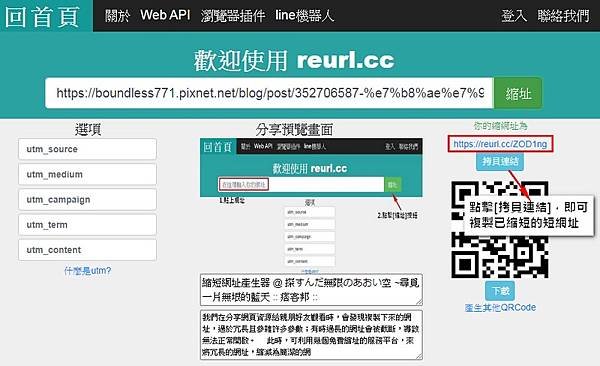Click the share description text area
Screen dimensions: 600x366
coord(311,335)
